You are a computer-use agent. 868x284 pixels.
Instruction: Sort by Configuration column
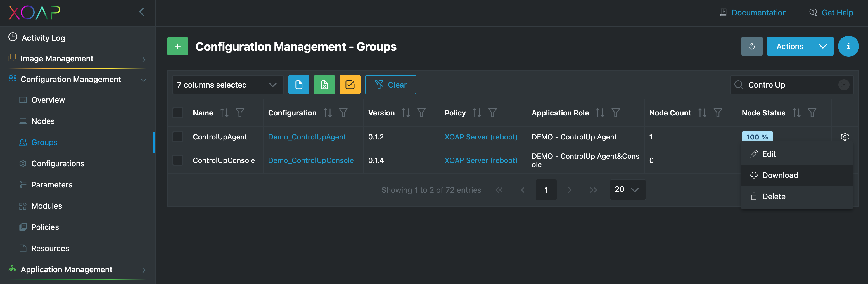(328, 113)
